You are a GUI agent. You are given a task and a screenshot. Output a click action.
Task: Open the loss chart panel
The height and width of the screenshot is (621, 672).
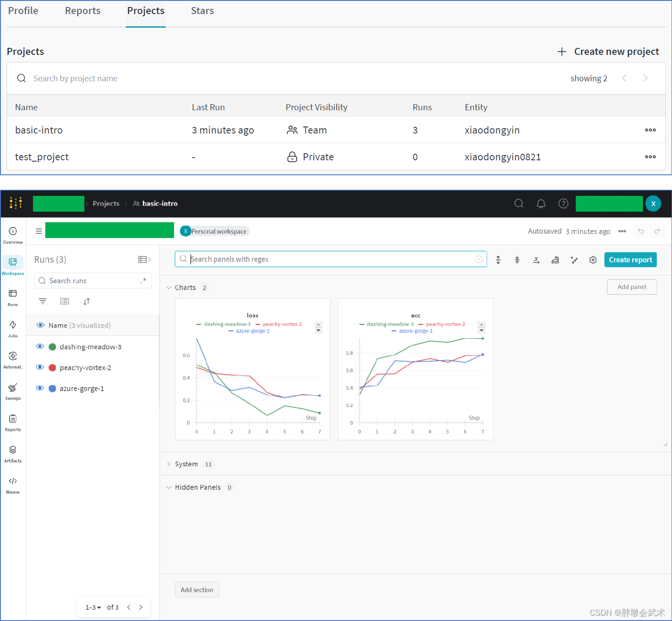pyautogui.click(x=253, y=369)
